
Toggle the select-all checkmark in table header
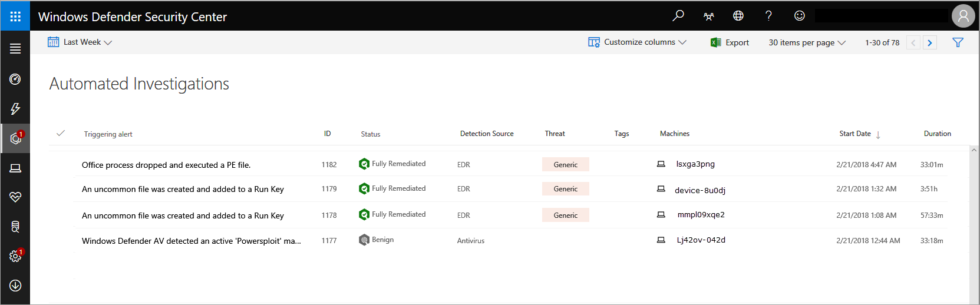(60, 133)
